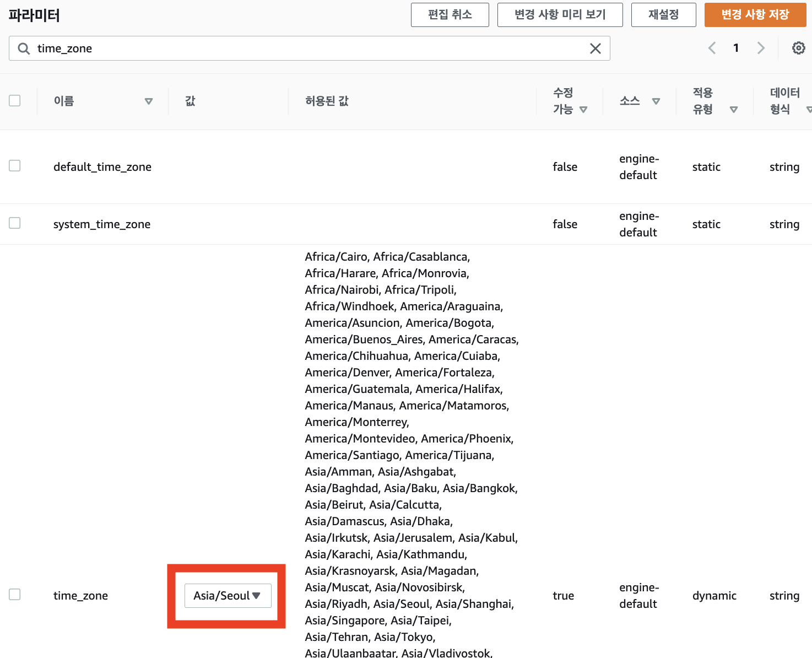Click 재설정 button
This screenshot has height=658, width=812.
[x=664, y=15]
